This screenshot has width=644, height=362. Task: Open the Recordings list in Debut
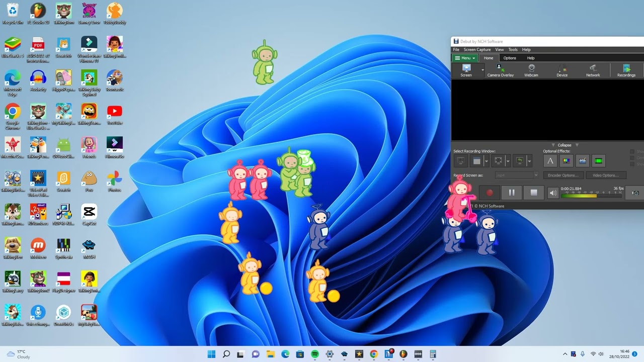(626, 70)
